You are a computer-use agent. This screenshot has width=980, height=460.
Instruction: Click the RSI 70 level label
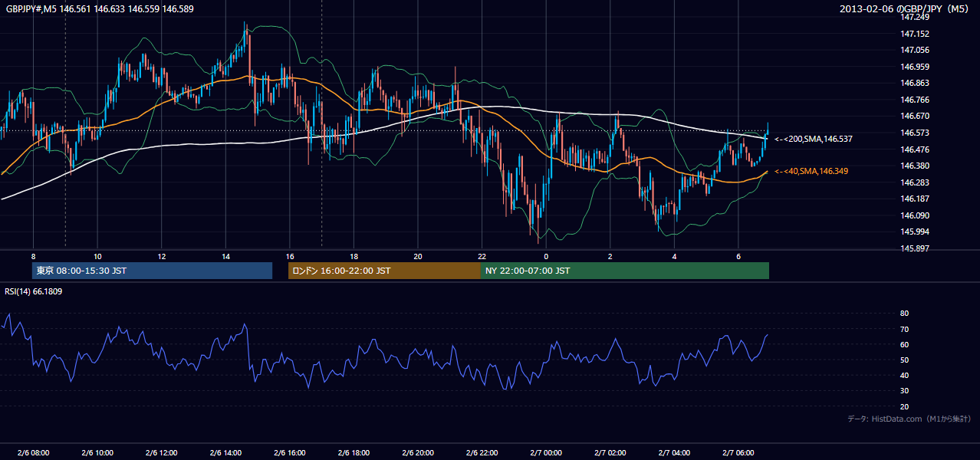pyautogui.click(x=904, y=329)
